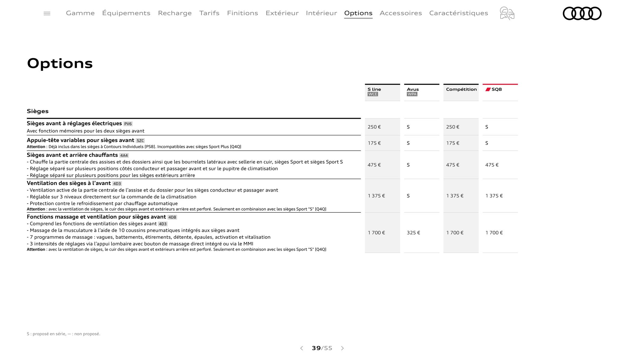Click the 'S : proposé en série' footnote
Image resolution: width=644 pixels, height=362 pixels.
pos(63,334)
